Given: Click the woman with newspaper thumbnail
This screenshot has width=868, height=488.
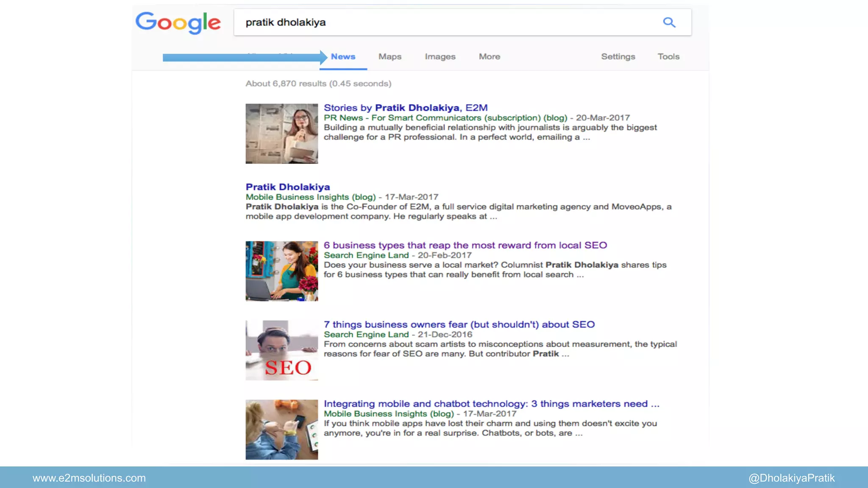Looking at the screenshot, I should pyautogui.click(x=281, y=133).
